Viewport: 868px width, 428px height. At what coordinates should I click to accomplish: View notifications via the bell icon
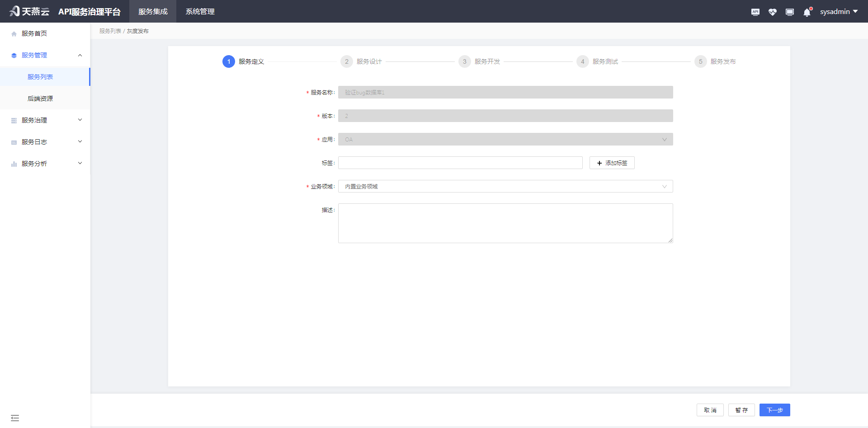tap(807, 12)
